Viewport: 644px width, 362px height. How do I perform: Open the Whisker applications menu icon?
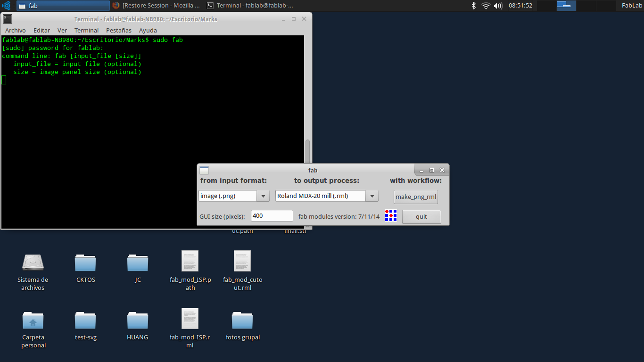pos(6,6)
